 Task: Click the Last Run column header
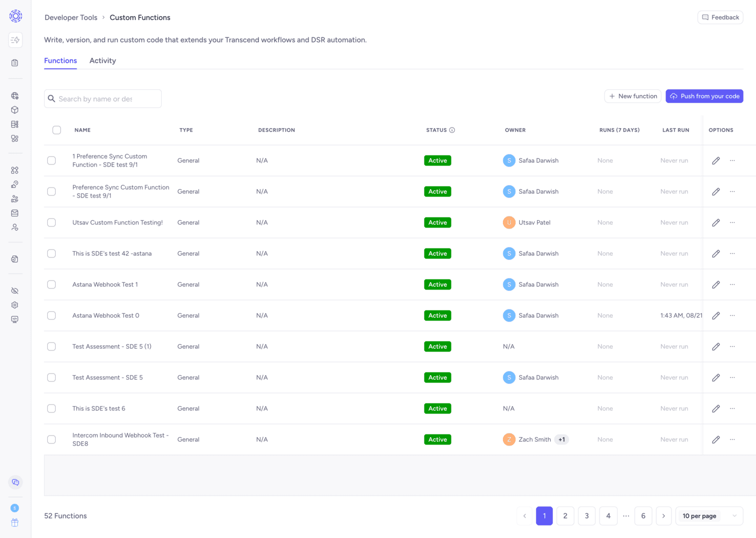coord(676,130)
